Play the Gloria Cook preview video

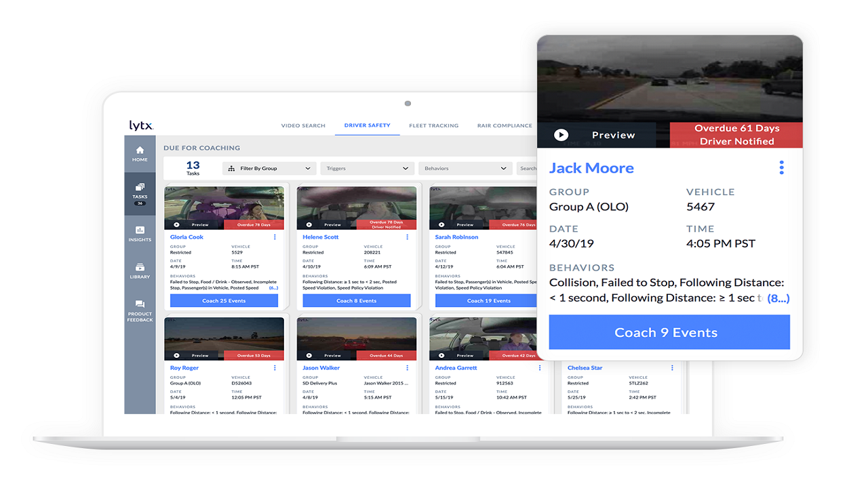point(177,224)
